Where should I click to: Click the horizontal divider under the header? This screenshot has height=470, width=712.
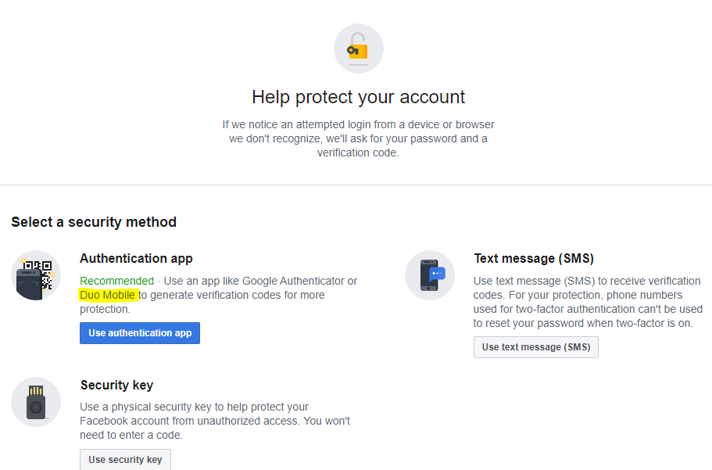tap(356, 185)
